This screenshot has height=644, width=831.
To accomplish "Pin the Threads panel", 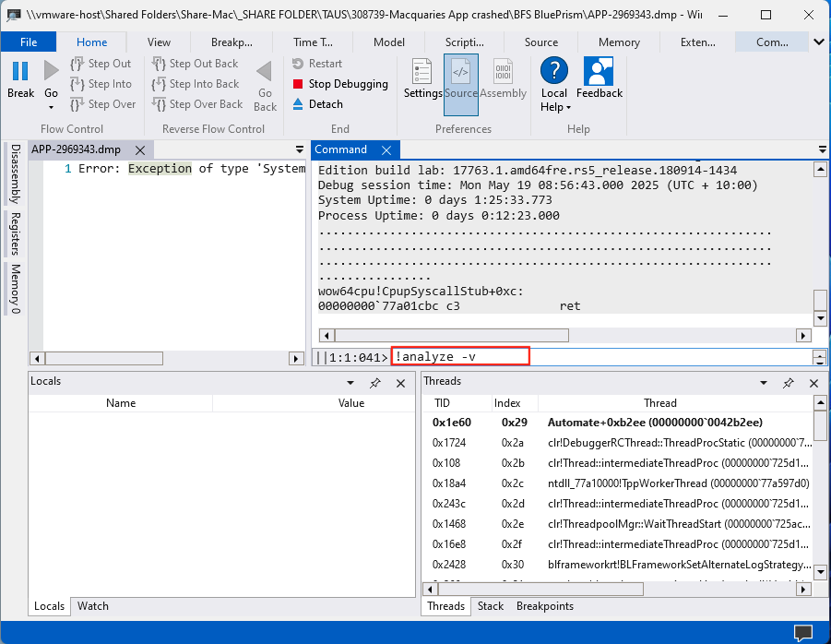I will point(789,382).
